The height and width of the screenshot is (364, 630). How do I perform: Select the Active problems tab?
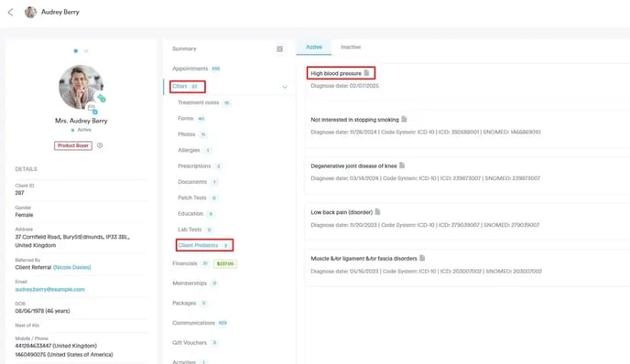314,47
